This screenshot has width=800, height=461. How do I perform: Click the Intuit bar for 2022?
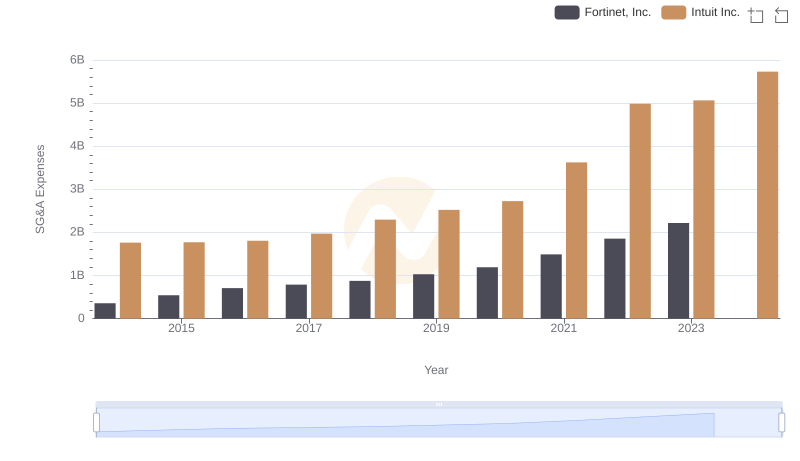(x=640, y=211)
